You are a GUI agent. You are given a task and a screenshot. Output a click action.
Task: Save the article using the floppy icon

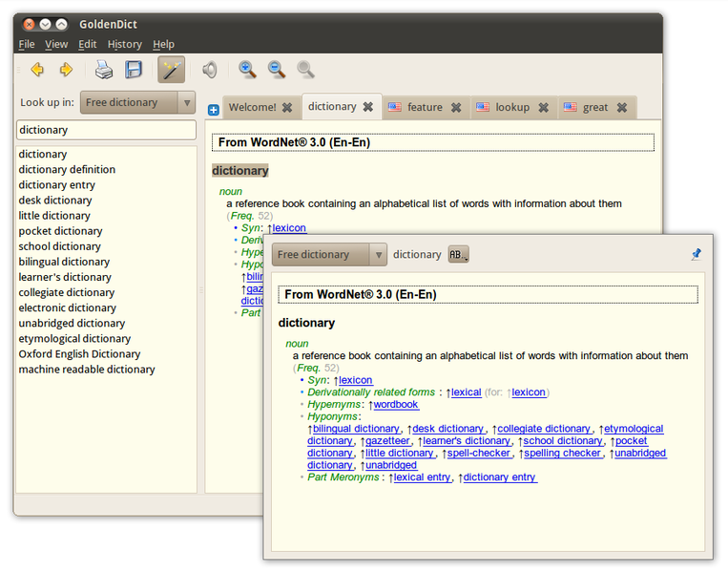pyautogui.click(x=134, y=70)
